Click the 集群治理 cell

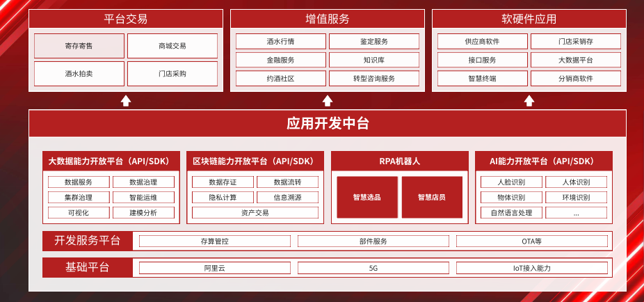click(79, 197)
